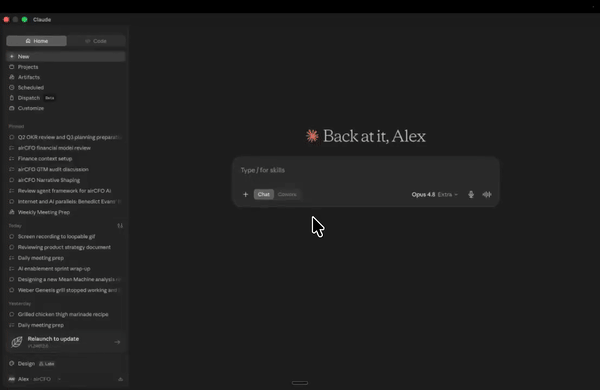
Task: Open AI enablement sprint wrap-up chat
Action: [66, 269]
